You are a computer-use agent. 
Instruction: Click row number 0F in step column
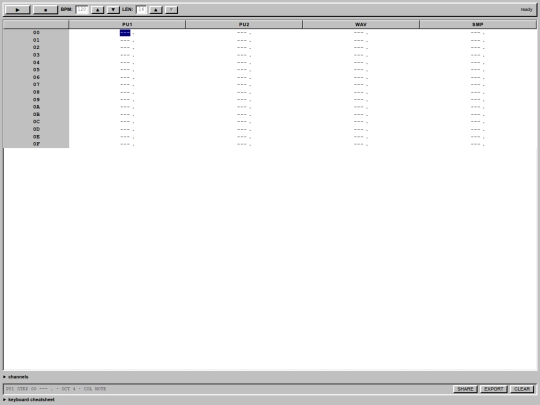pos(36,144)
